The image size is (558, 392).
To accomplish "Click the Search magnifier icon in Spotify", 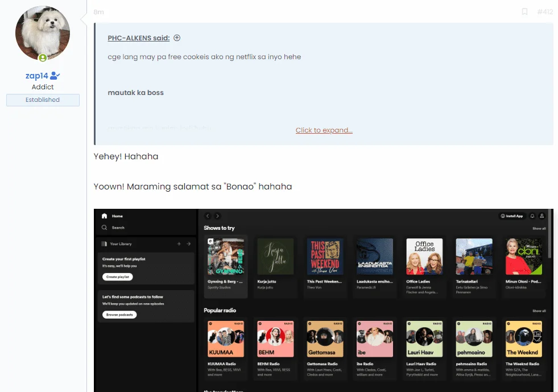I will (104, 227).
